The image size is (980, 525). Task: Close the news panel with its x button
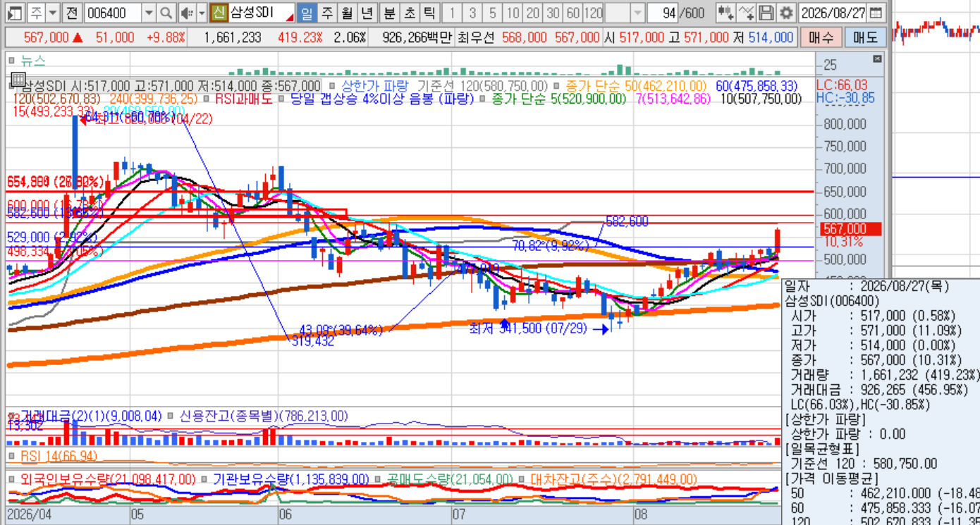tap(877, 59)
